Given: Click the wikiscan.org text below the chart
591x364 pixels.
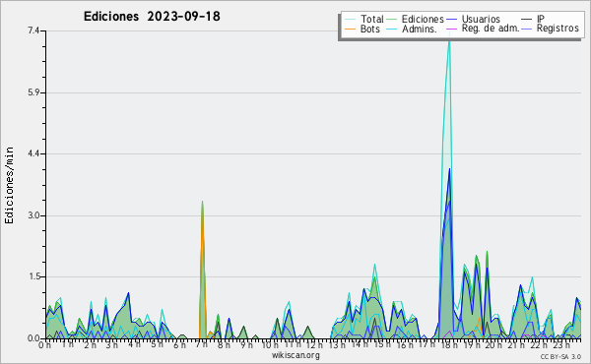Looking at the screenshot, I should pyautogui.click(x=295, y=355).
